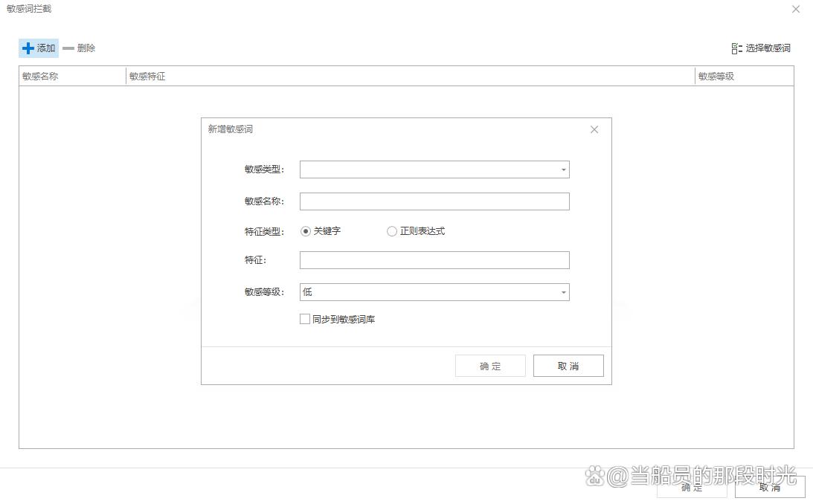
Task: Click 取消 in the 新增敏感词 dialog
Action: (x=568, y=366)
